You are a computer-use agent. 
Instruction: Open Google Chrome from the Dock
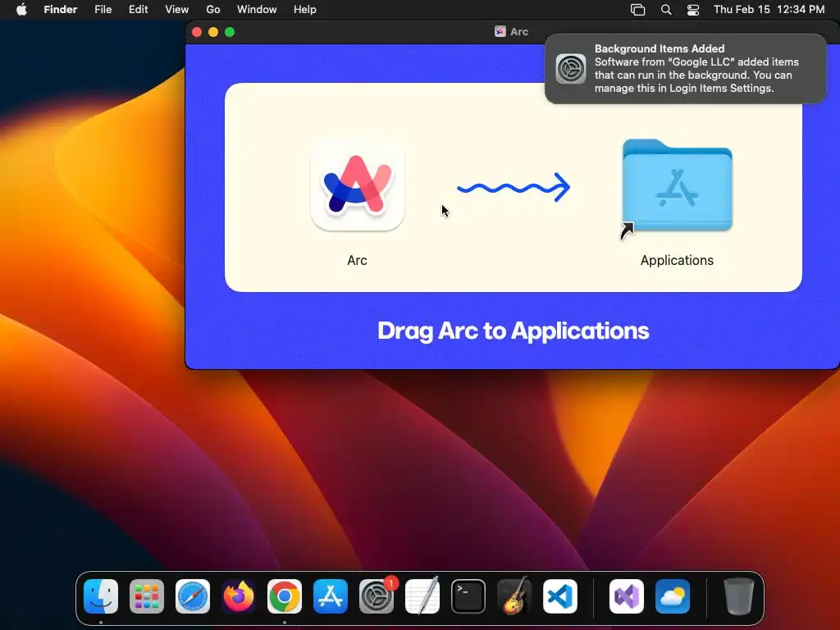(x=285, y=596)
